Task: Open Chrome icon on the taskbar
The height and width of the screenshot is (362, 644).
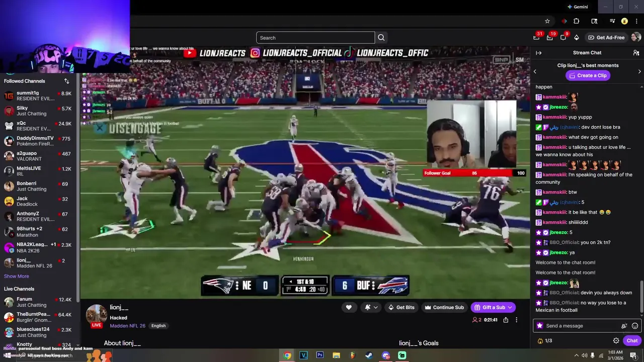Action: (x=287, y=355)
